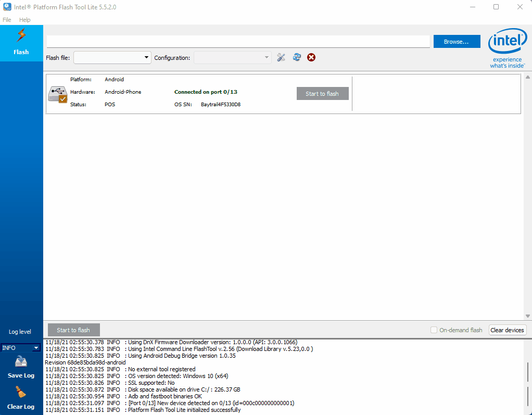Click the 'POS' status value
The height and width of the screenshot is (415, 532).
click(x=110, y=105)
